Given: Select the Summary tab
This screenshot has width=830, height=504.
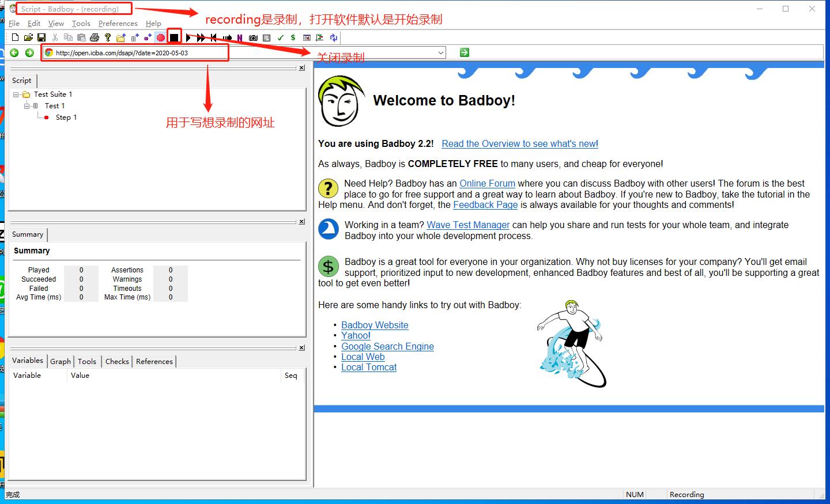Looking at the screenshot, I should tap(28, 234).
